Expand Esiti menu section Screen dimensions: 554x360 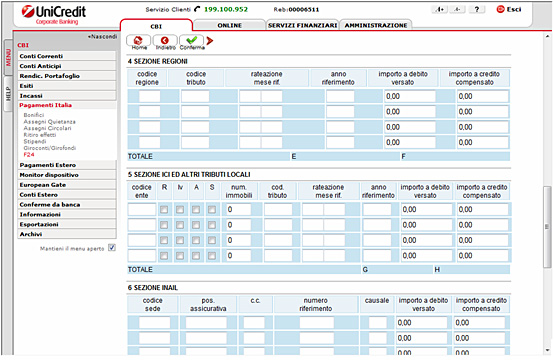click(x=67, y=85)
